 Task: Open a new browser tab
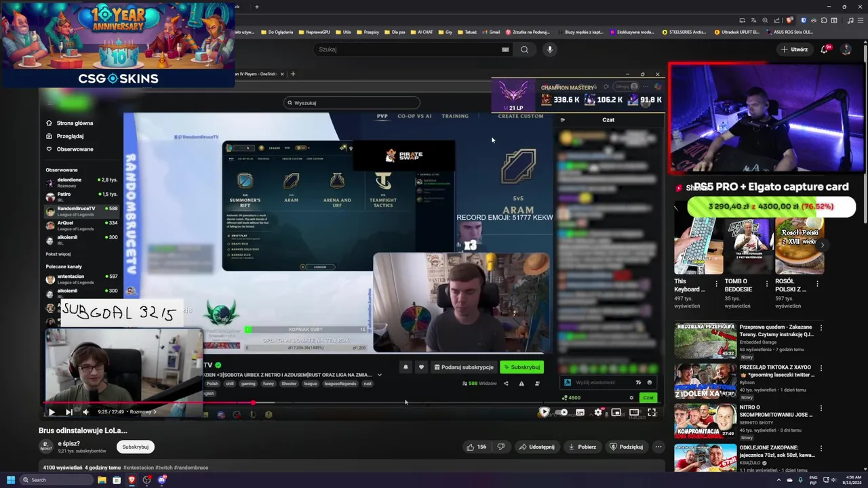[256, 7]
